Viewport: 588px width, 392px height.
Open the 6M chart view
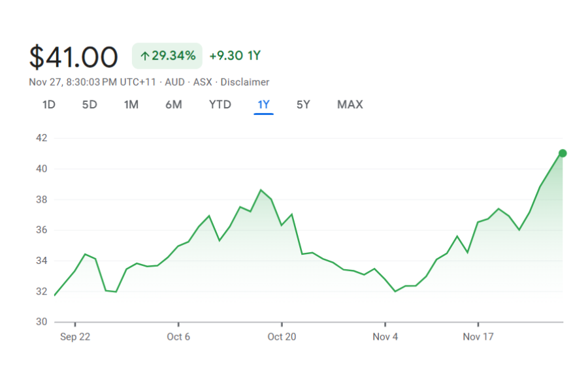[173, 105]
